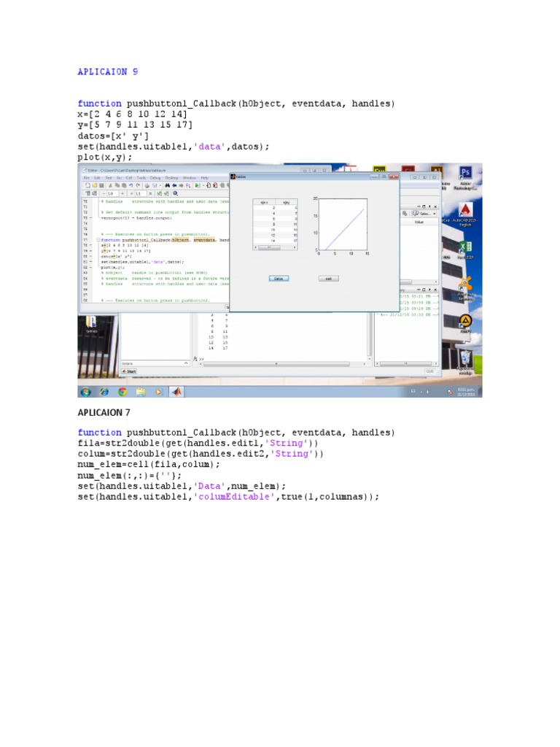Open the Select dropdown in Workspace panel
Viewport: 560px width, 747px height.
point(424,214)
